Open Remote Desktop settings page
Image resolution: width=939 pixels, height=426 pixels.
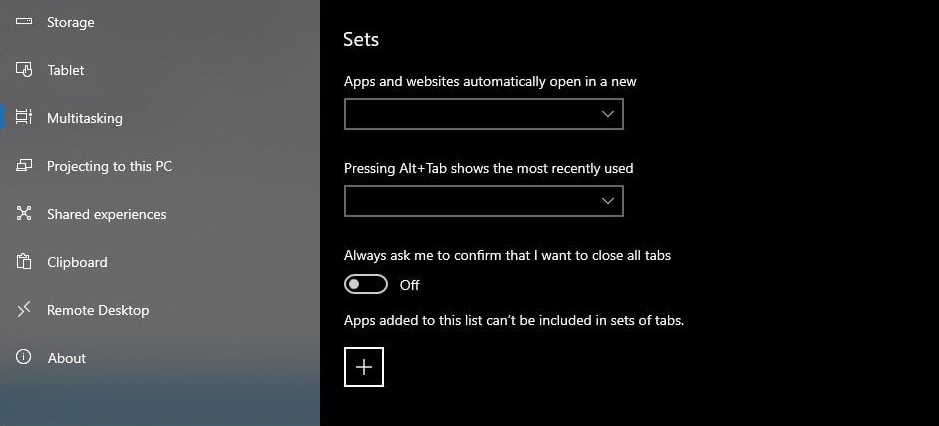(x=98, y=310)
